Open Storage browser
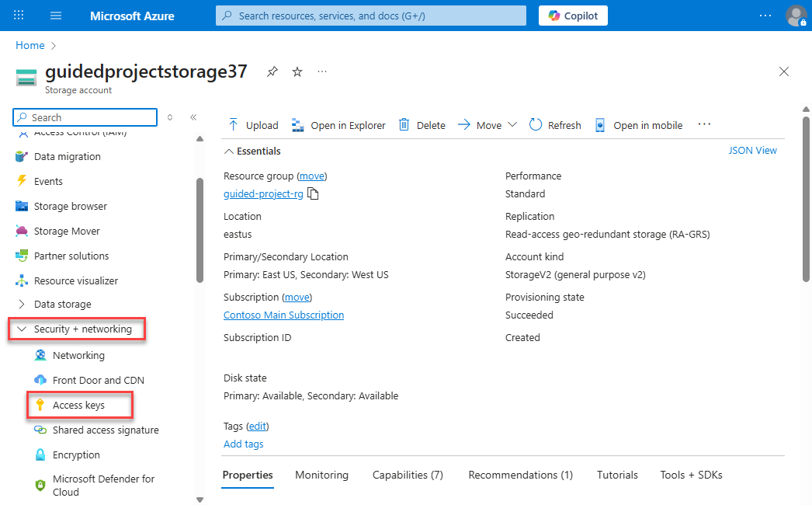 [61, 207]
